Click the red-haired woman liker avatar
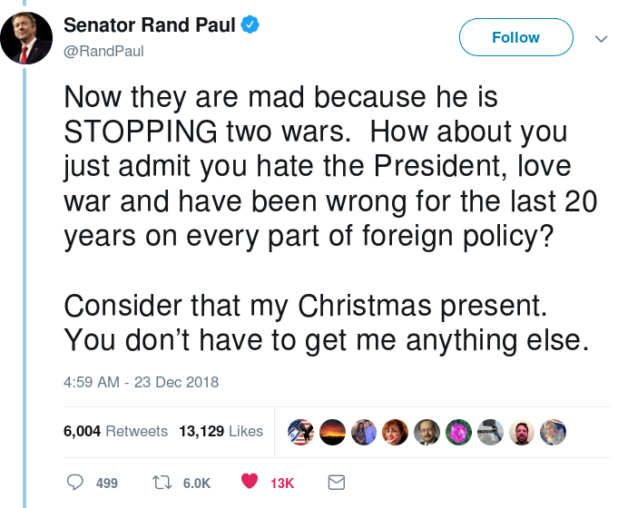Viewport: 618px width, 508px height. 395,431
